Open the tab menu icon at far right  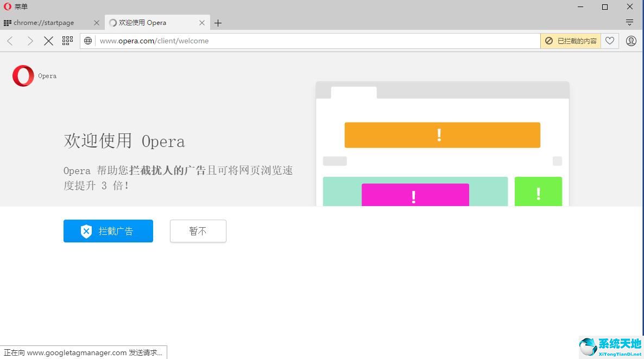pos(629,23)
